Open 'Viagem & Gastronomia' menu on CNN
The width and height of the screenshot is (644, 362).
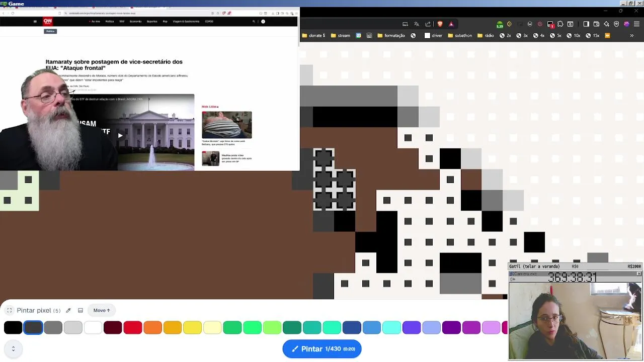tap(186, 21)
